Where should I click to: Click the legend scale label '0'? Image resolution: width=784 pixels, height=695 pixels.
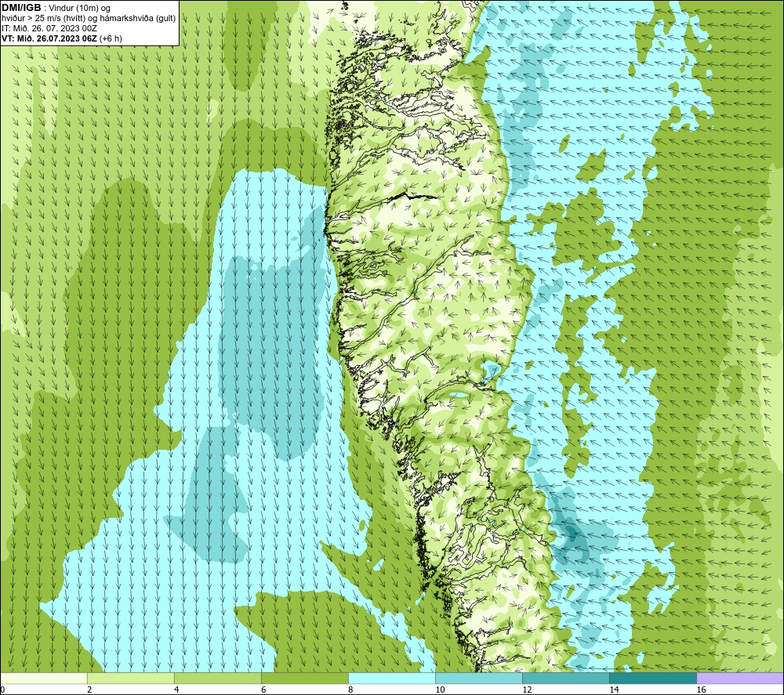pyautogui.click(x=2, y=690)
